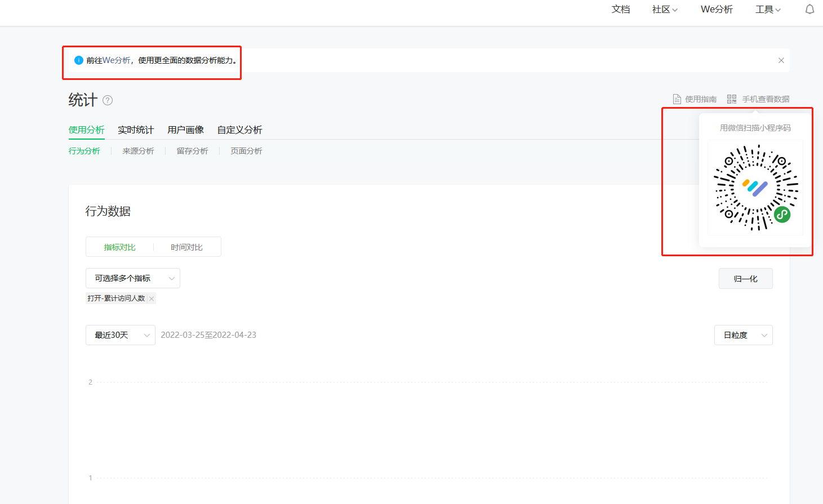Click the 归一化 button

click(745, 279)
